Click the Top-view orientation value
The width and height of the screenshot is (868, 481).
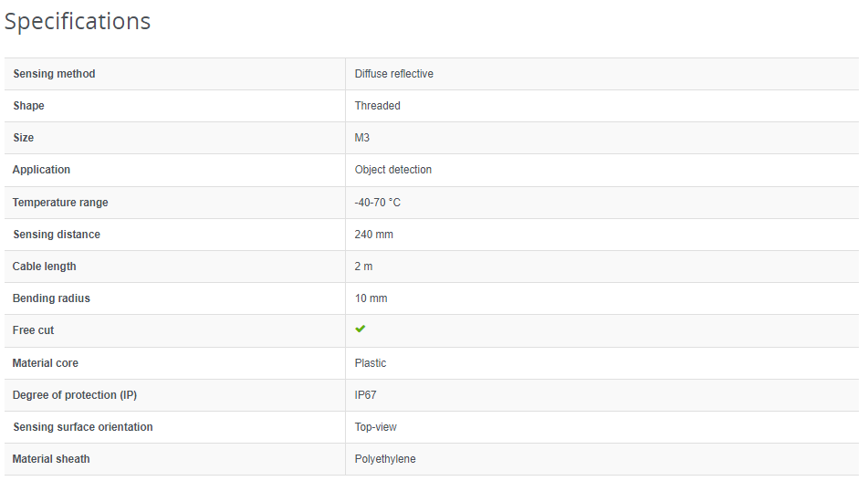[375, 427]
